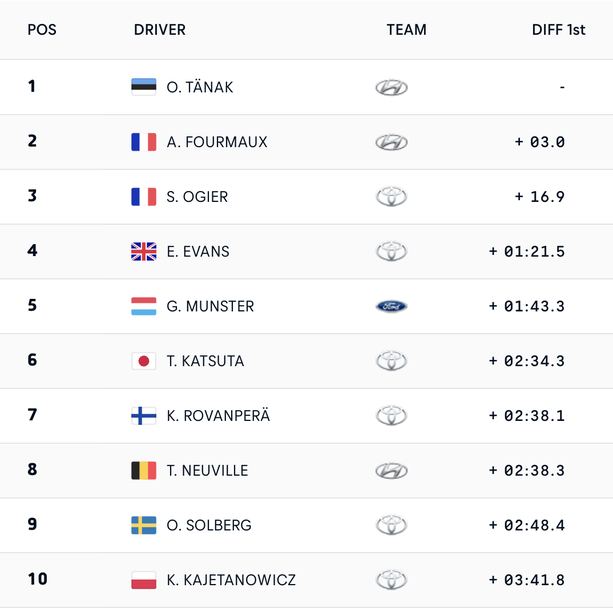Click the Swedish flag beside O. Solberg
The image size is (613, 608).
tap(143, 525)
